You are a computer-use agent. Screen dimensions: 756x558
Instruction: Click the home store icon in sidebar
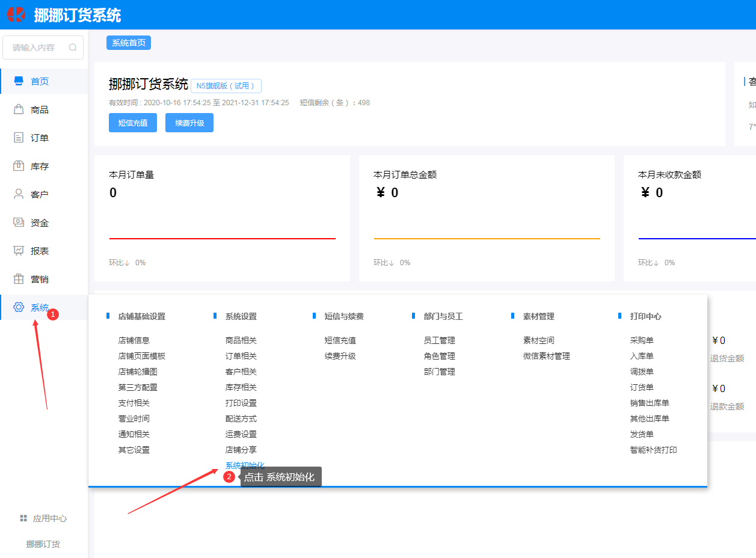19,81
